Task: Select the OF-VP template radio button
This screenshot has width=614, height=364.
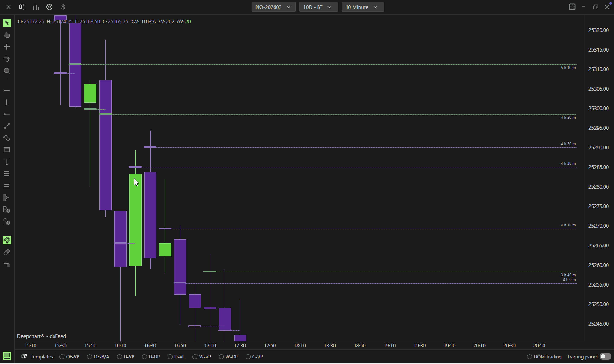Action: (x=62, y=357)
